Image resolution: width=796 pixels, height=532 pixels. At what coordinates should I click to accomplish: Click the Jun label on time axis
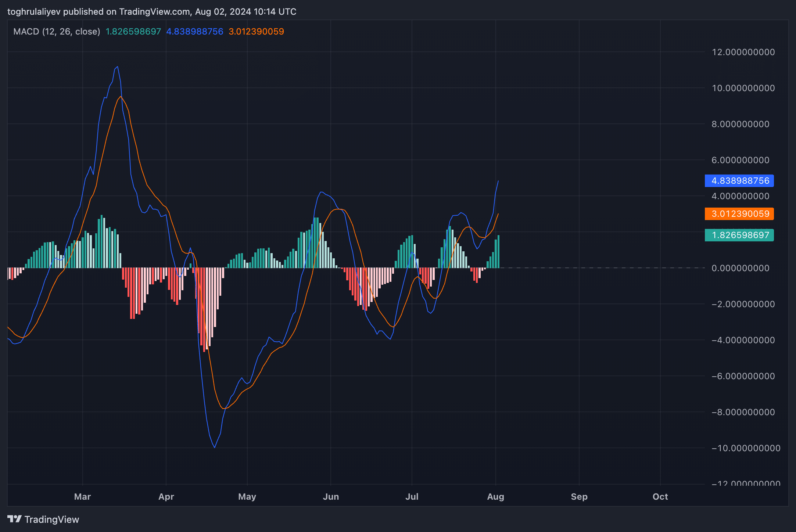click(331, 497)
